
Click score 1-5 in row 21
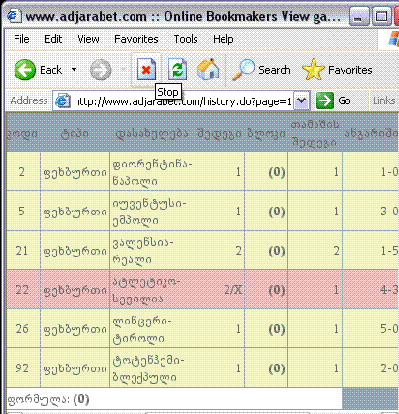(389, 250)
